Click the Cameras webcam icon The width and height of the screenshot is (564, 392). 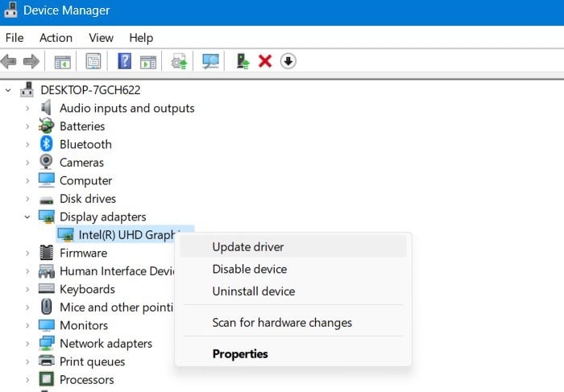[46, 162]
